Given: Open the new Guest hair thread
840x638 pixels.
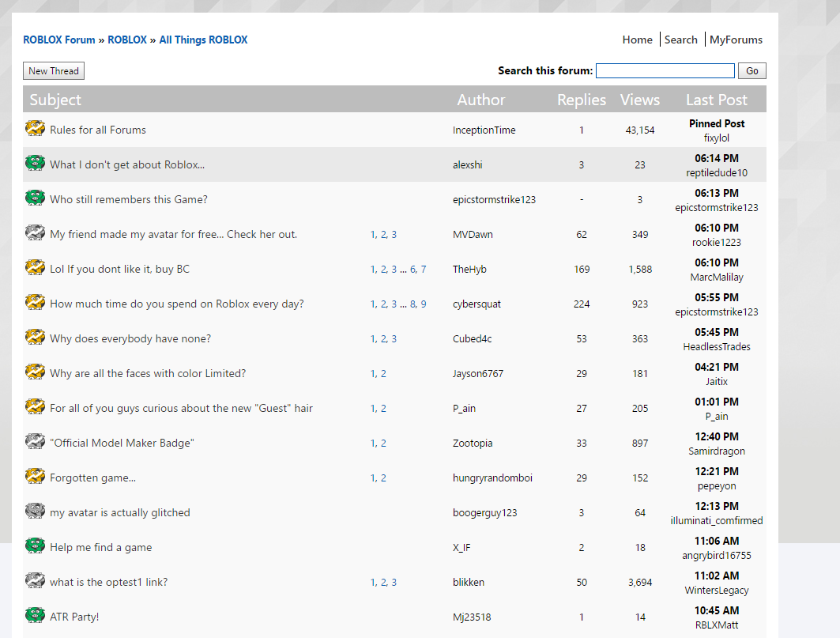Looking at the screenshot, I should (x=181, y=409).
